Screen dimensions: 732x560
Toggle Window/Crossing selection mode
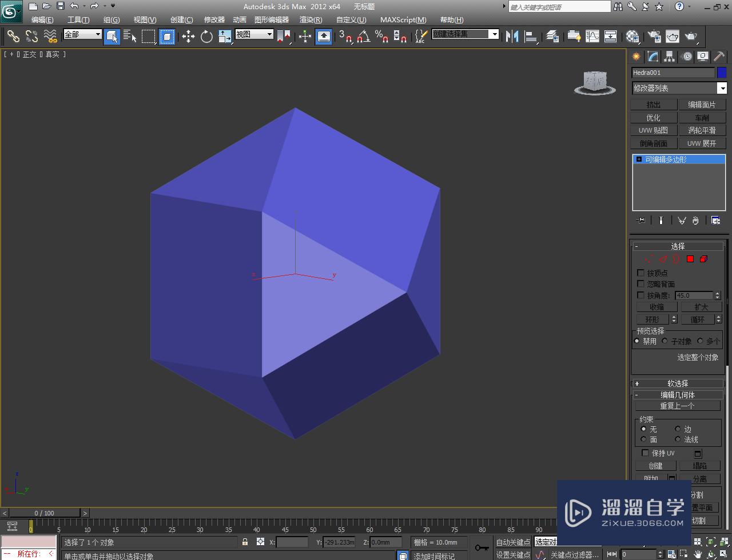[167, 37]
